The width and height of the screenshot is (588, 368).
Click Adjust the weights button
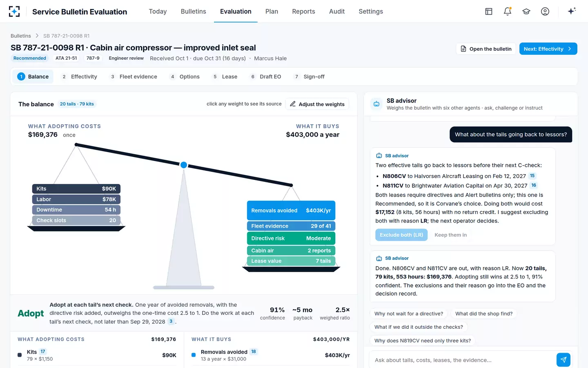coord(317,104)
